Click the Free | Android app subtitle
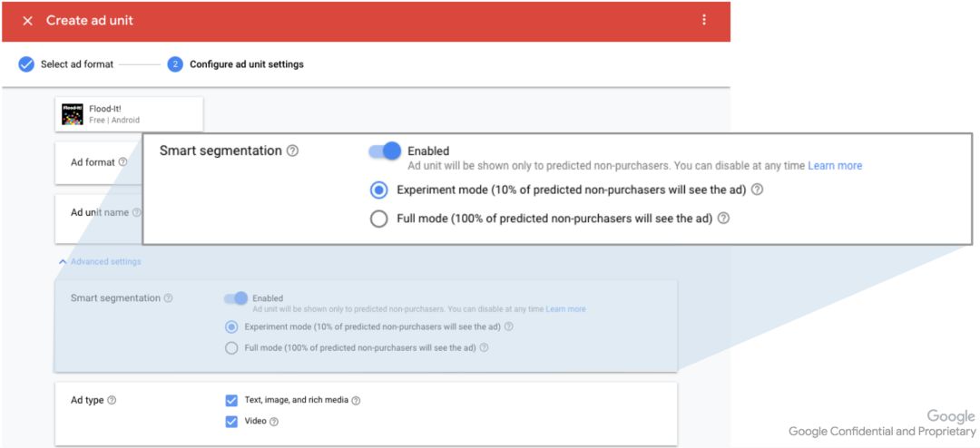Image resolution: width=980 pixels, height=448 pixels. (114, 120)
